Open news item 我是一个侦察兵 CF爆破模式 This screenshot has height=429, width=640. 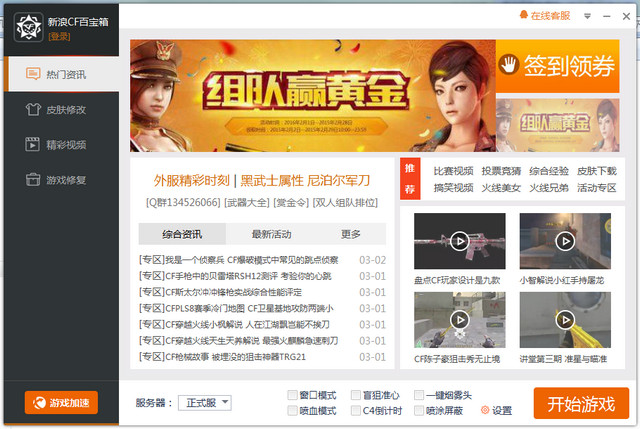pos(239,260)
